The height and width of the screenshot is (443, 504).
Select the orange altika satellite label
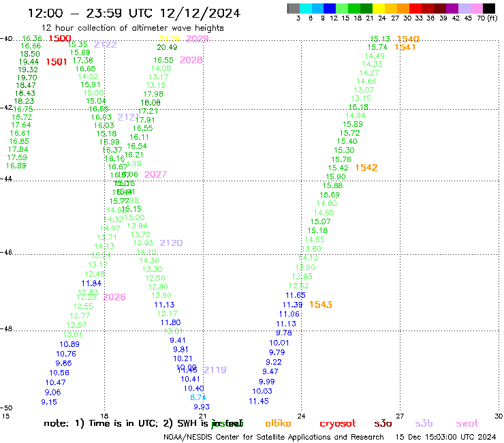click(278, 423)
